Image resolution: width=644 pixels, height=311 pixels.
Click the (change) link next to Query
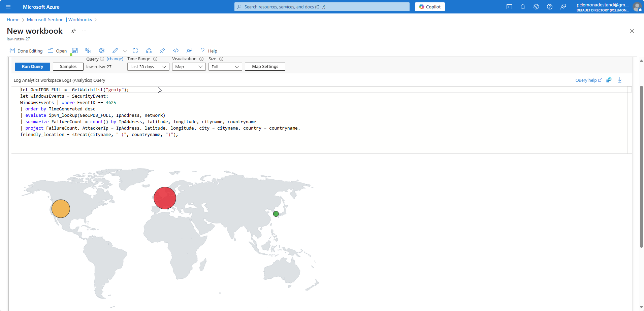coord(115,59)
